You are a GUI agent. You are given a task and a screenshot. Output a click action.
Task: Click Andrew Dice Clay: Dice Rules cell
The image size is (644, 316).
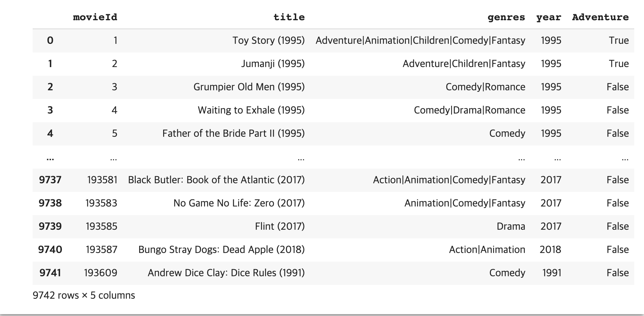[x=226, y=273]
